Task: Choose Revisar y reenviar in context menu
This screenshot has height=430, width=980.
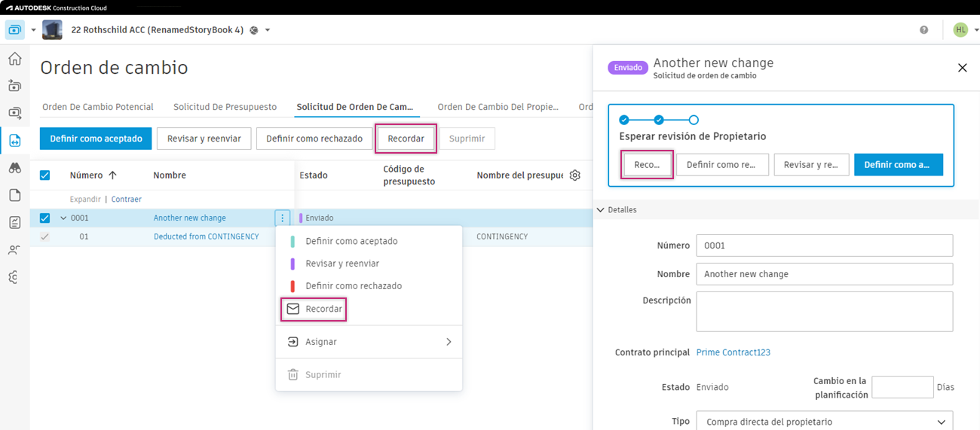Action: [x=369, y=264]
